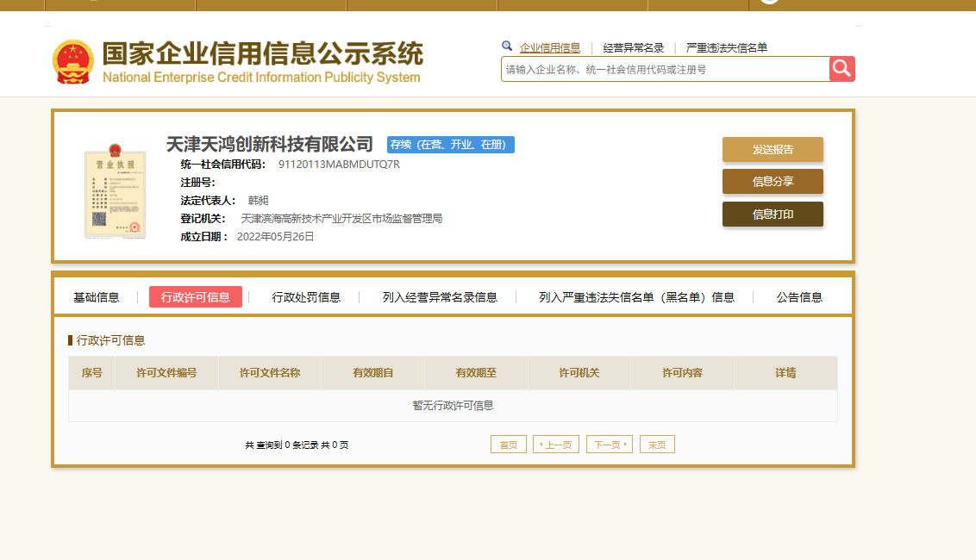Open the business license thumbnail image

(x=116, y=191)
